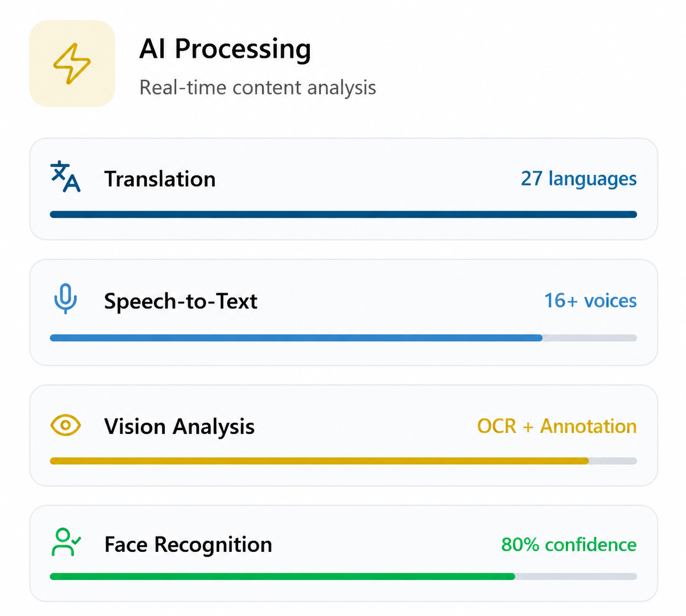This screenshot has height=616, width=686.
Task: Select the Translation label
Action: [160, 179]
